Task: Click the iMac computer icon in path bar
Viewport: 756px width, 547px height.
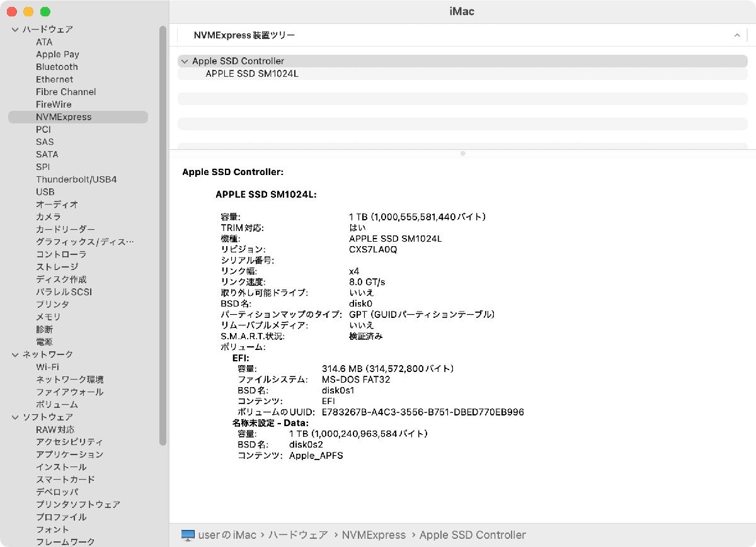Action: [188, 535]
